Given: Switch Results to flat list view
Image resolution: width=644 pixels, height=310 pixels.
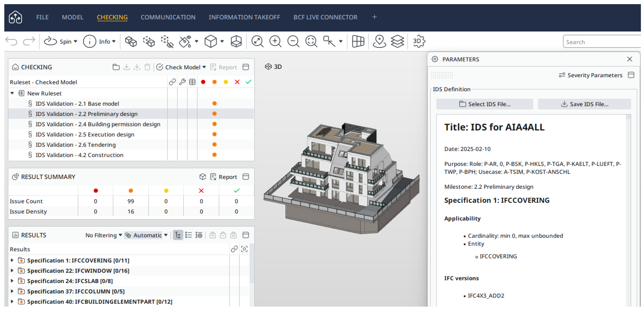Looking at the screenshot, I should click(x=188, y=235).
